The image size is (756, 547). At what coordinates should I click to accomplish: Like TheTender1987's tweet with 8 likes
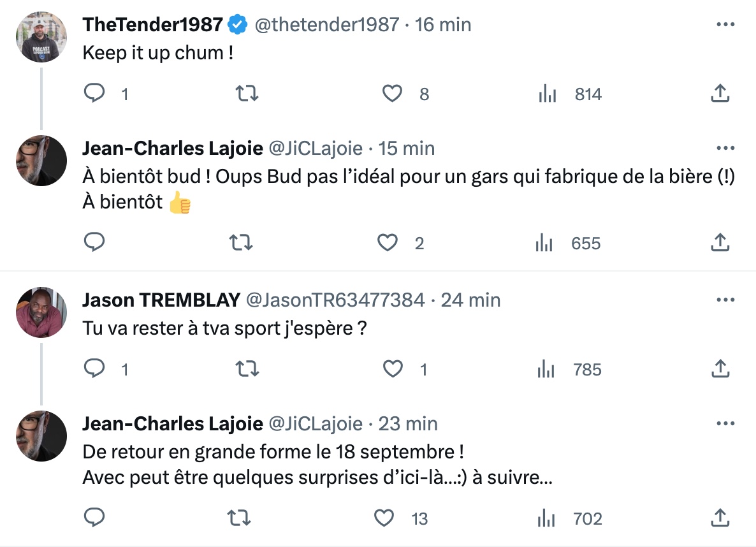tap(392, 93)
